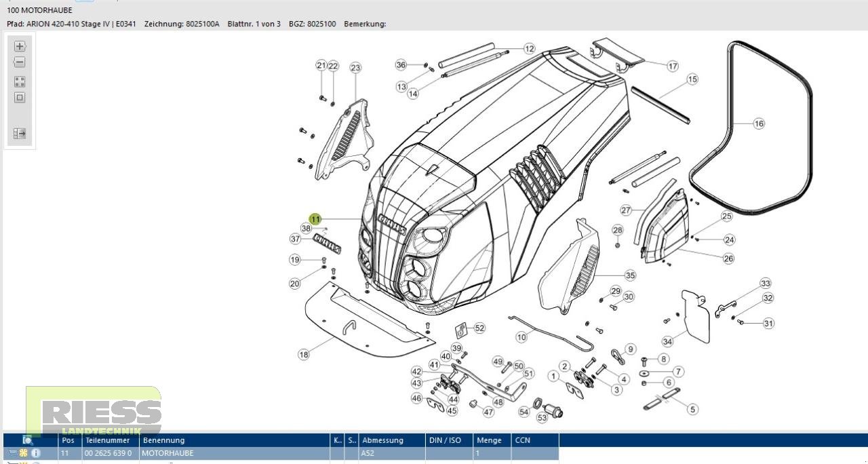Viewport: 868px width, 464px height.
Task: Sort by Benennung column header
Action: [x=163, y=440]
